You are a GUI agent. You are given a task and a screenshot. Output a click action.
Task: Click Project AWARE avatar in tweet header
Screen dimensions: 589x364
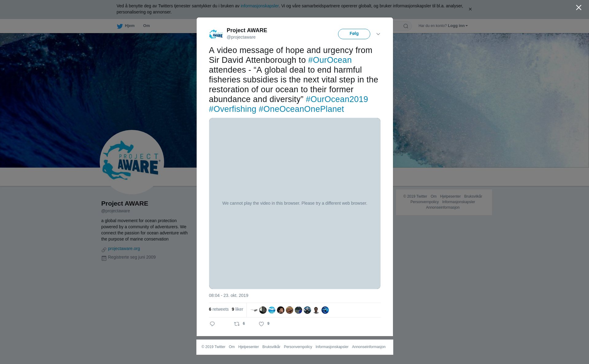click(x=216, y=34)
